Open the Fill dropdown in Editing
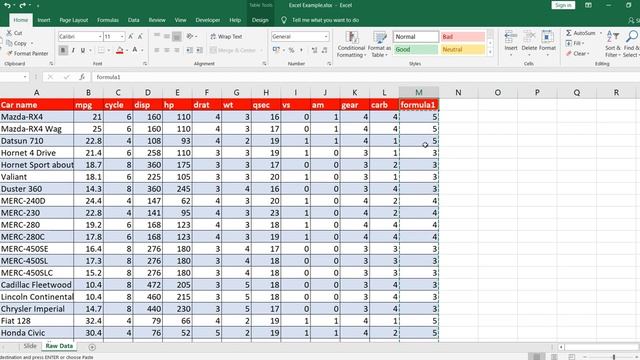The width and height of the screenshot is (640, 360). point(575,43)
